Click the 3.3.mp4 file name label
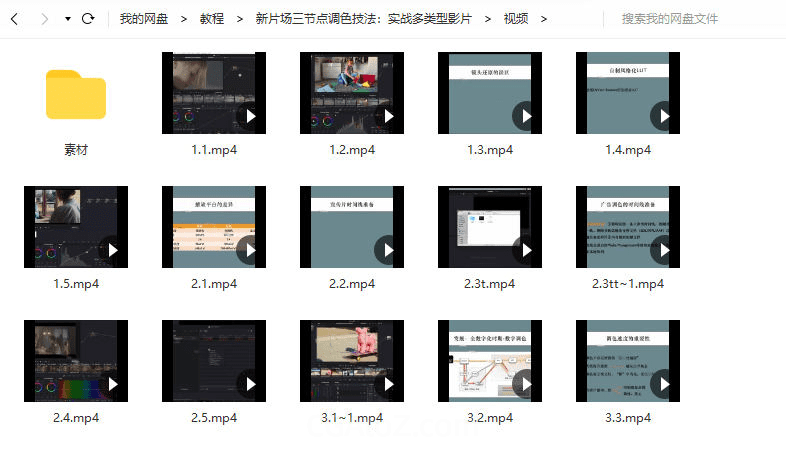 point(628,417)
